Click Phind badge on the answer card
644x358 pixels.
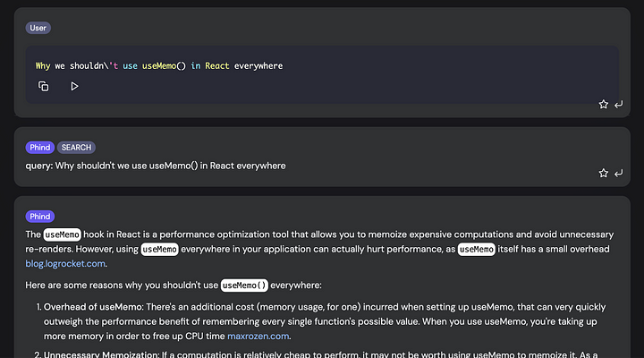tap(40, 216)
